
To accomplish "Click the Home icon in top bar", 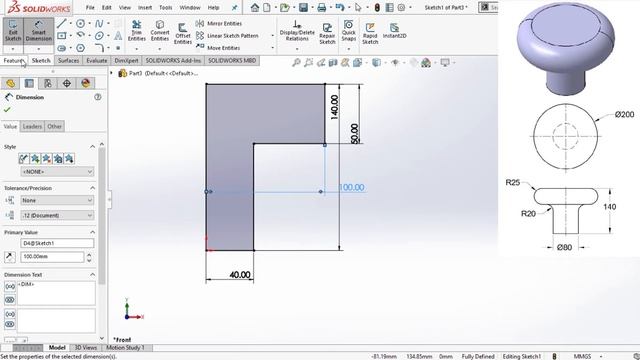I will click(255, 7).
